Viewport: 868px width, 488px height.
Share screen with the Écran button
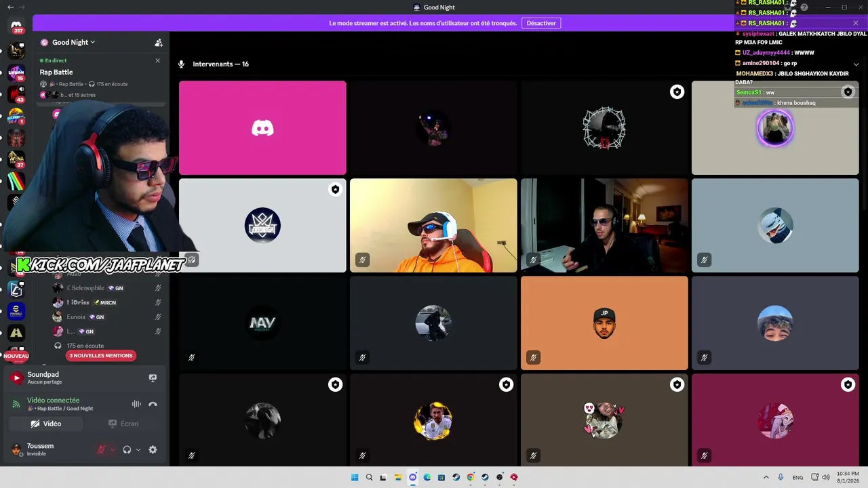(123, 424)
